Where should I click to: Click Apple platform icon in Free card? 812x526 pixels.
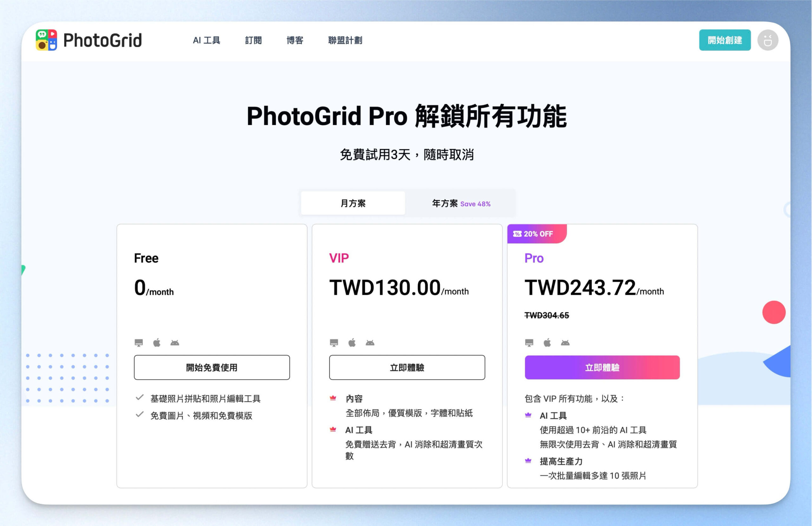[157, 342]
